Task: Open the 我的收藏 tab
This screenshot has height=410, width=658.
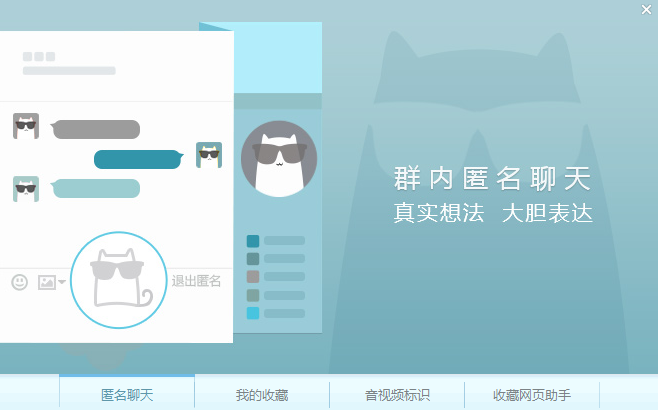Action: coord(262,394)
